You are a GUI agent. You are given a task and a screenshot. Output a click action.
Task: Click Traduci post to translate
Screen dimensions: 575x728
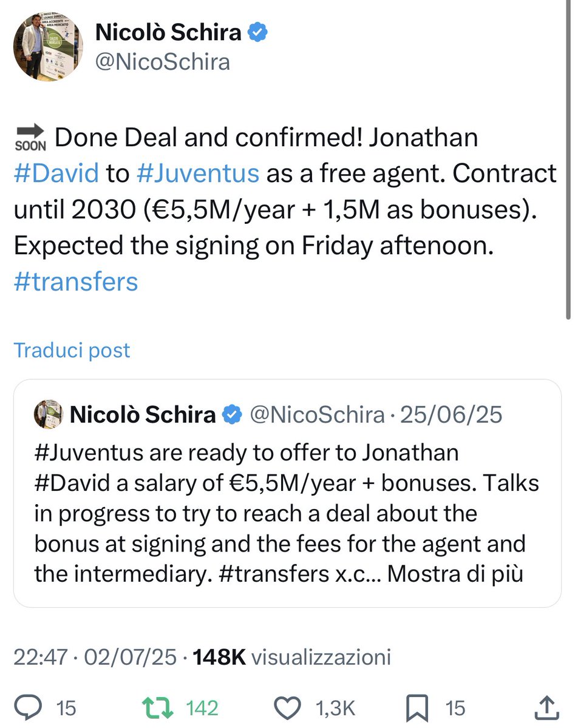coord(72,350)
